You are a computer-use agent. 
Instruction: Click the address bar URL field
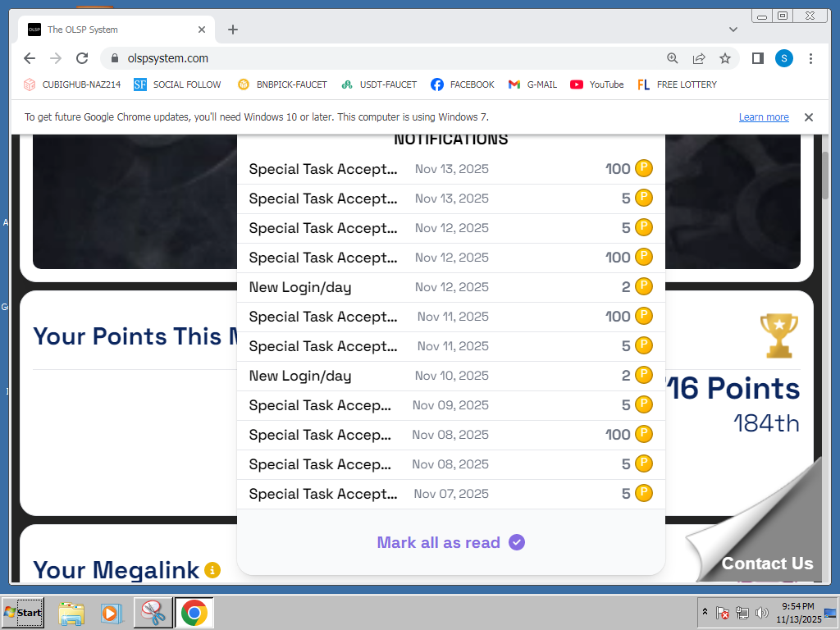(386, 58)
